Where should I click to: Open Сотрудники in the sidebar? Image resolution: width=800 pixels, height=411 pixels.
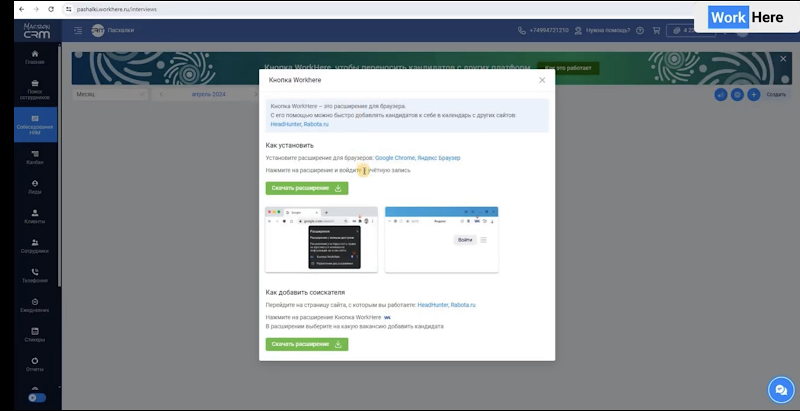pyautogui.click(x=35, y=246)
